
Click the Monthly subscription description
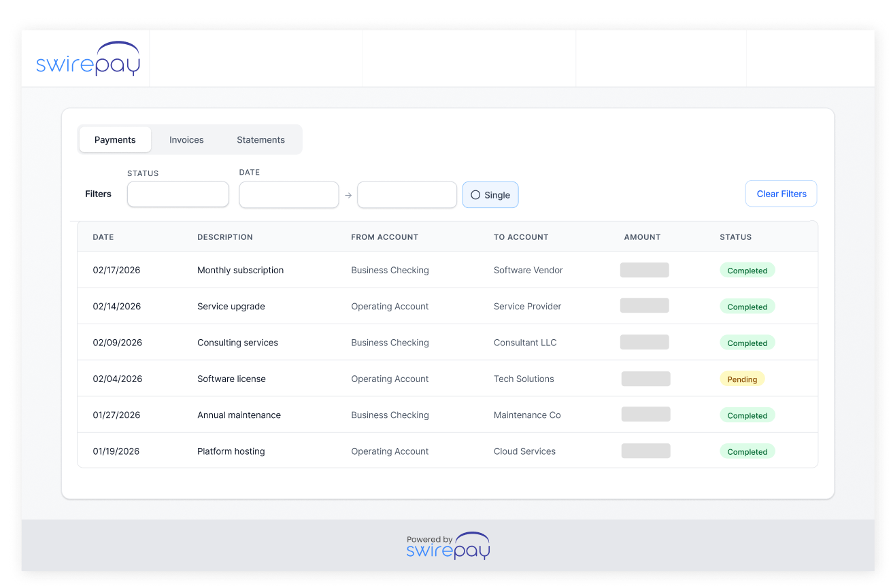click(x=240, y=270)
